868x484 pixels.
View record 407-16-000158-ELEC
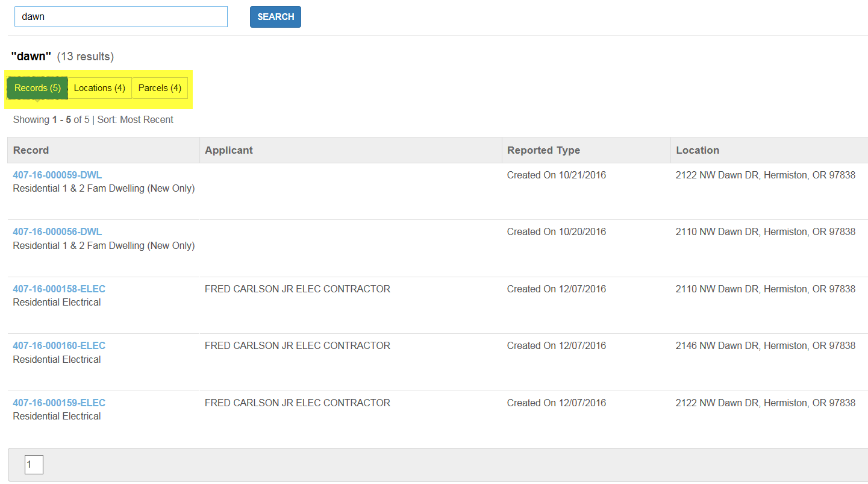point(59,289)
